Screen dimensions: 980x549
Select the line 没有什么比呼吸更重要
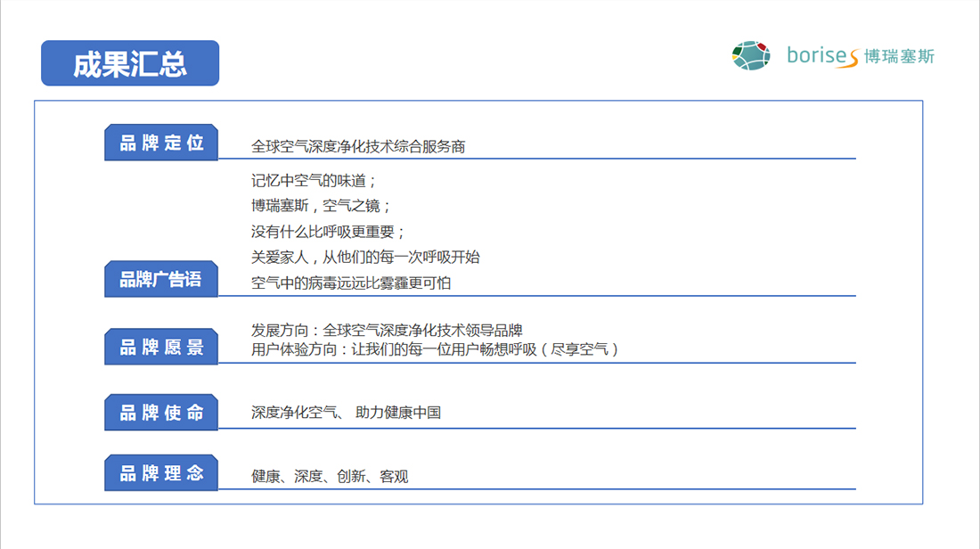pyautogui.click(x=329, y=232)
